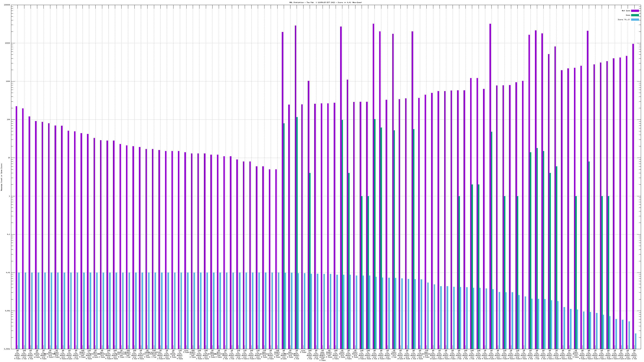Image resolution: width=644 pixels, height=362 pixels.
Task: Click the 0.1 y-axis tick label
Action: [8, 234]
